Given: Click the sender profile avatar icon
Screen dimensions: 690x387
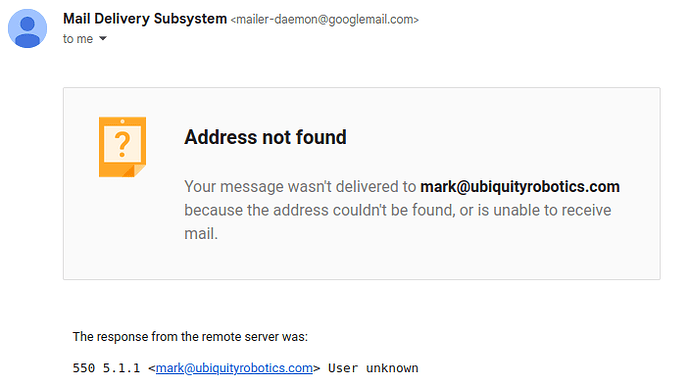Looking at the screenshot, I should (27, 29).
